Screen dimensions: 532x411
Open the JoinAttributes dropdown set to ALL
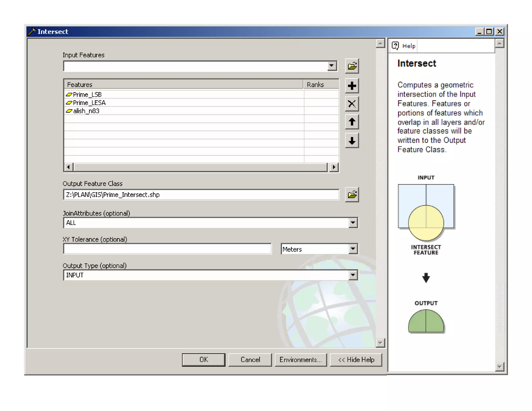click(353, 223)
